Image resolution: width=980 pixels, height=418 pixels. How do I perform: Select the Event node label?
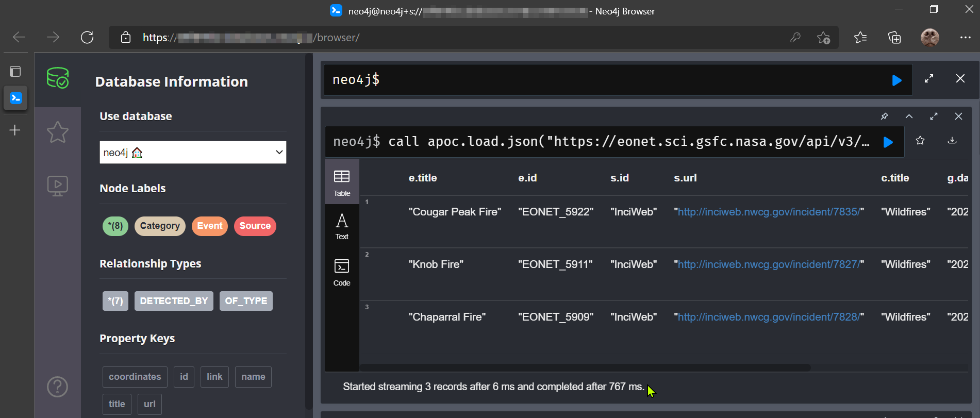pos(209,226)
